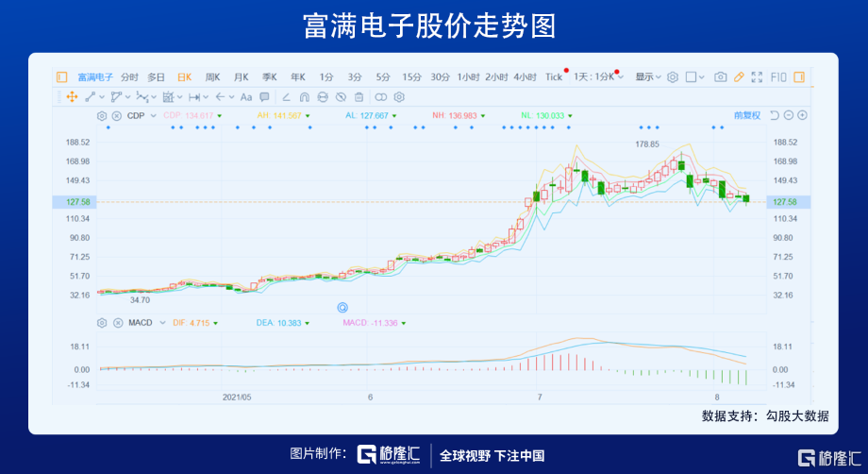Image resolution: width=868 pixels, height=474 pixels.
Task: Take a chart screenshot with camera icon
Action: [x=720, y=77]
